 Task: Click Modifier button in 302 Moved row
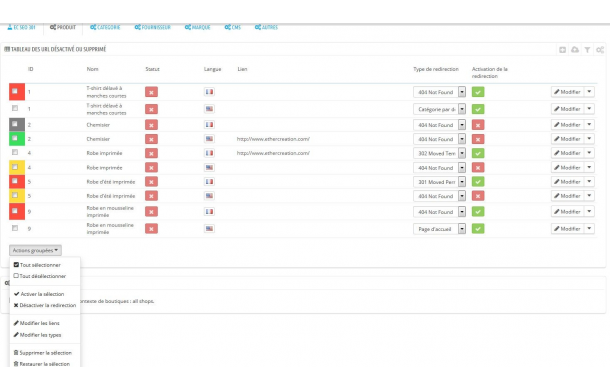[x=568, y=153]
